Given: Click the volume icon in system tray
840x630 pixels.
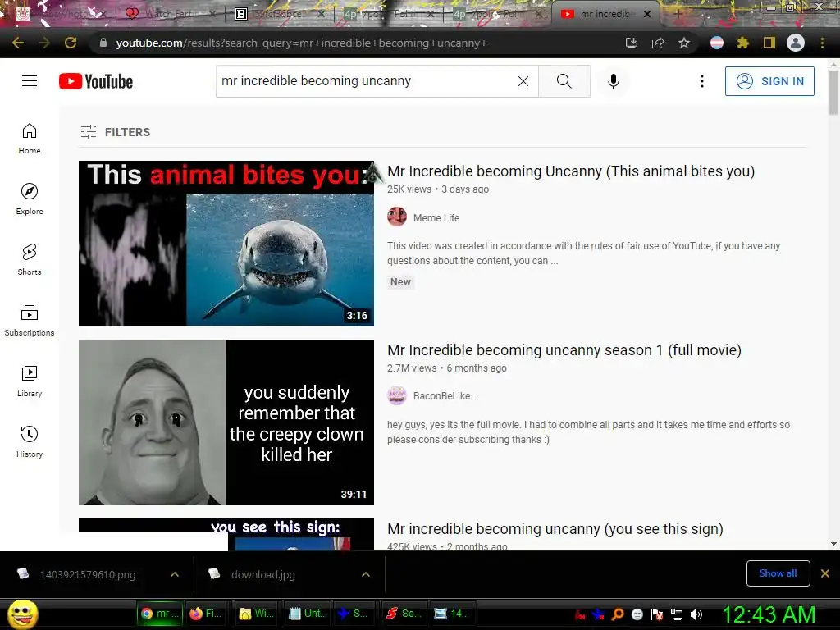Looking at the screenshot, I should click(x=696, y=614).
